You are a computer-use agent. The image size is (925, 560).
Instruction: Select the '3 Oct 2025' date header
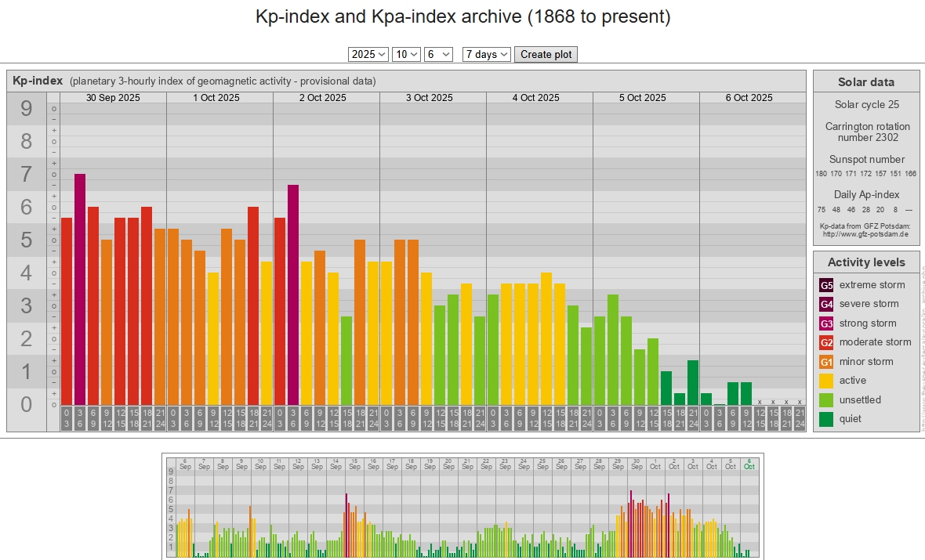click(x=430, y=98)
